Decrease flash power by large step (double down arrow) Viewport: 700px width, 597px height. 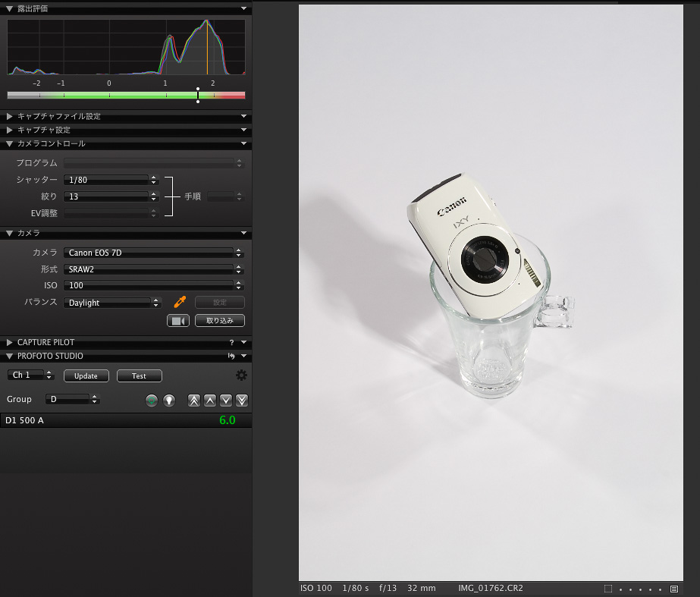point(242,400)
